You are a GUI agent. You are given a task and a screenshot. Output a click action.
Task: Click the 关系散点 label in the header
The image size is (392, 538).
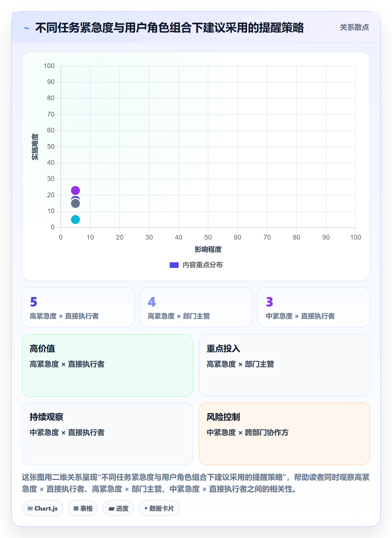(354, 27)
